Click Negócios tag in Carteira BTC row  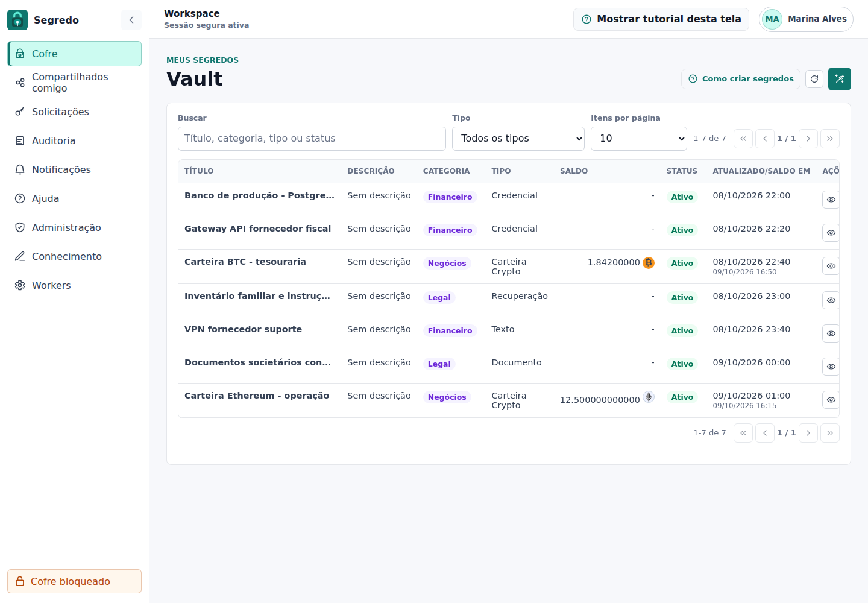(447, 264)
